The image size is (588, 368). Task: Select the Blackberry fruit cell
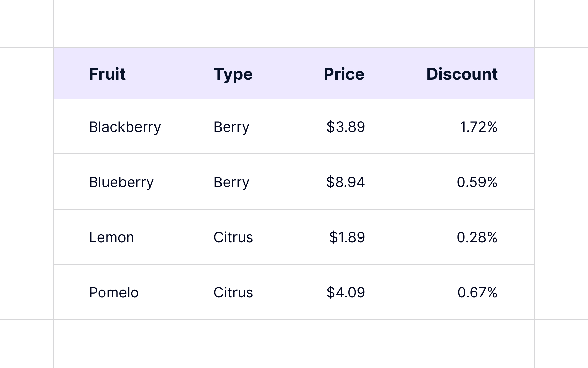click(125, 127)
